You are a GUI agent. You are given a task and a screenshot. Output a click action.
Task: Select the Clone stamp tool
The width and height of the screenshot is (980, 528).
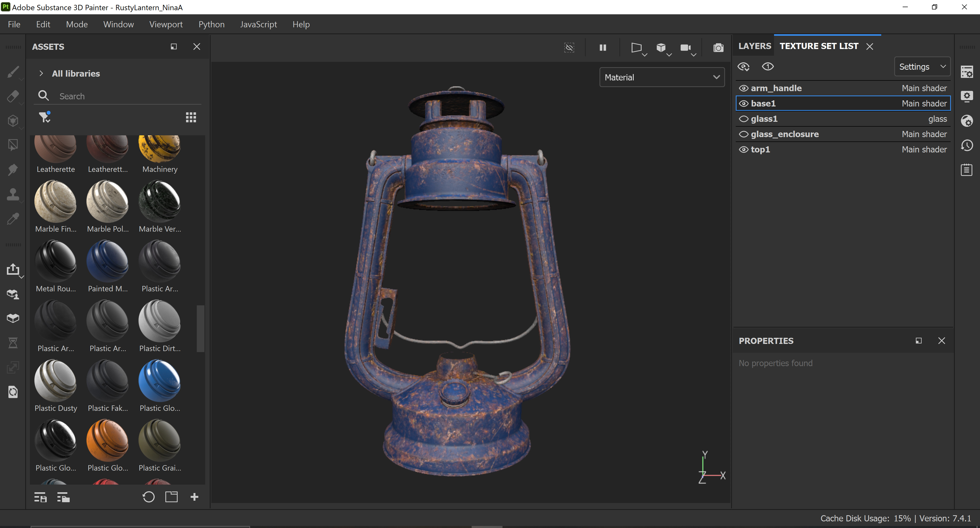pyautogui.click(x=13, y=194)
